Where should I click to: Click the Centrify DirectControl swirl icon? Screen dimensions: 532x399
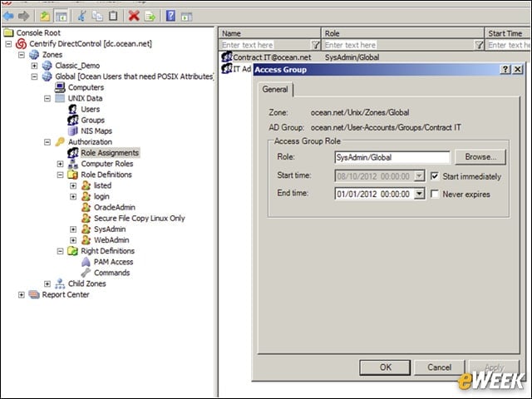click(21, 44)
